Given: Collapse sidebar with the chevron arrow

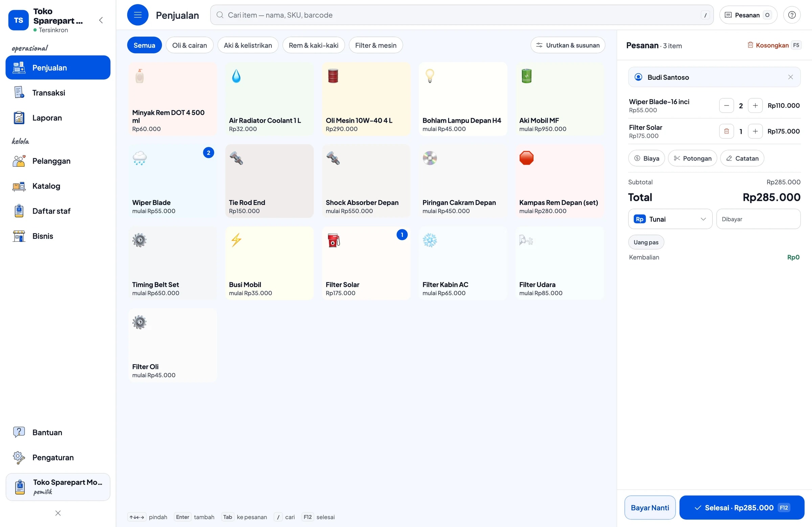Looking at the screenshot, I should coord(100,20).
